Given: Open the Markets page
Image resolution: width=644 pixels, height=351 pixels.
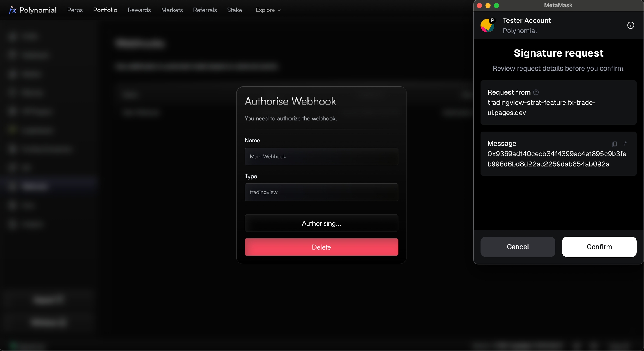Looking at the screenshot, I should (x=172, y=10).
